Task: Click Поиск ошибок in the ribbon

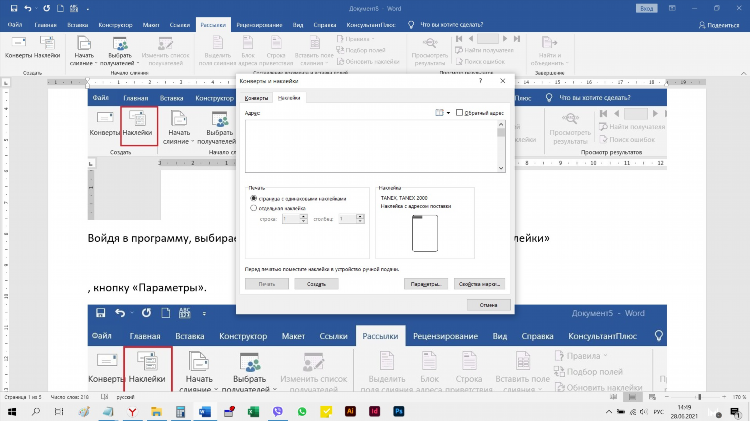Action: [480, 61]
